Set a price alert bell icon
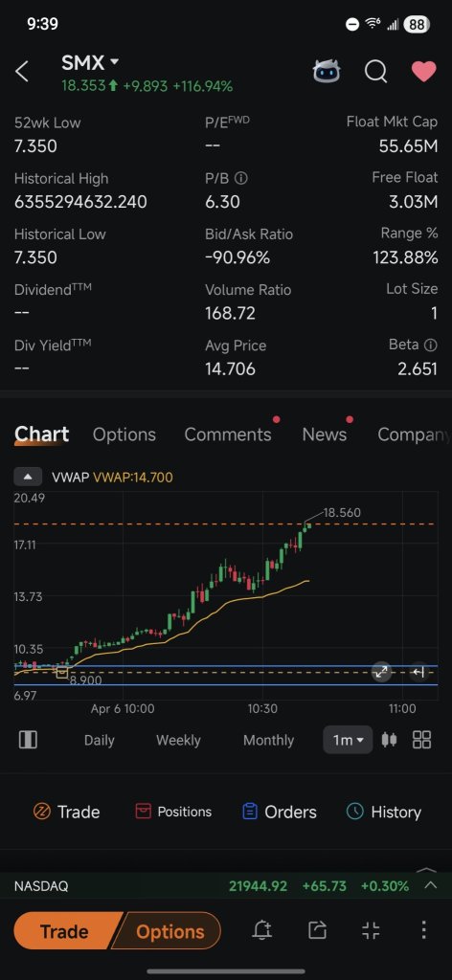Screen dimensions: 452x980 (262, 930)
